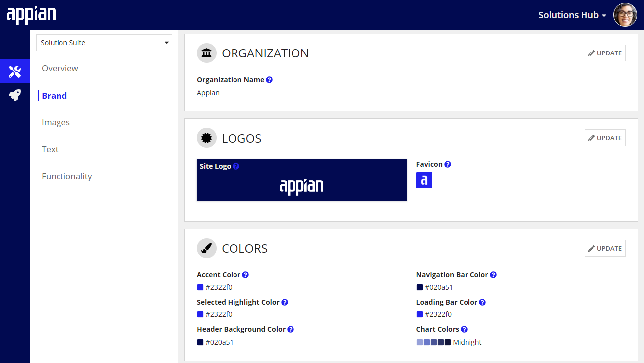Click the 'Organization Name' label
The width and height of the screenshot is (644, 363).
coord(231,80)
